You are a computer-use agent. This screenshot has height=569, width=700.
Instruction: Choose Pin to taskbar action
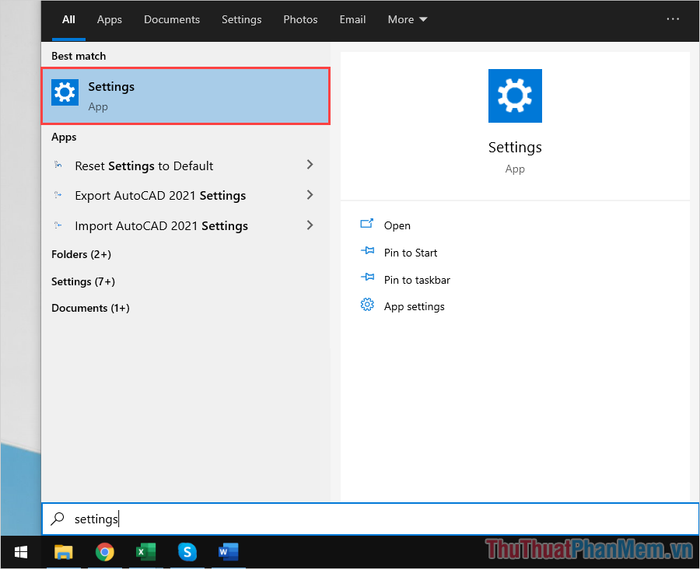tap(416, 280)
